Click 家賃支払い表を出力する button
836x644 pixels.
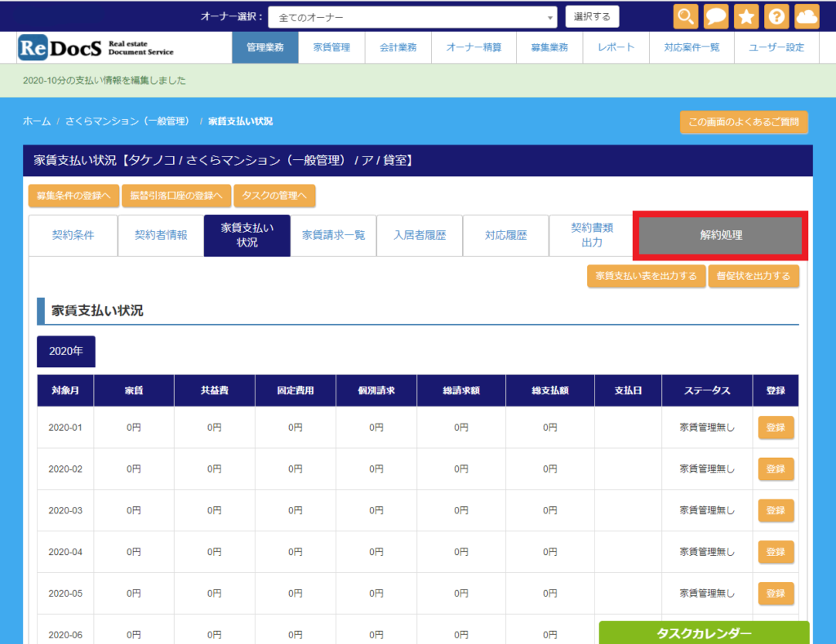click(x=647, y=276)
